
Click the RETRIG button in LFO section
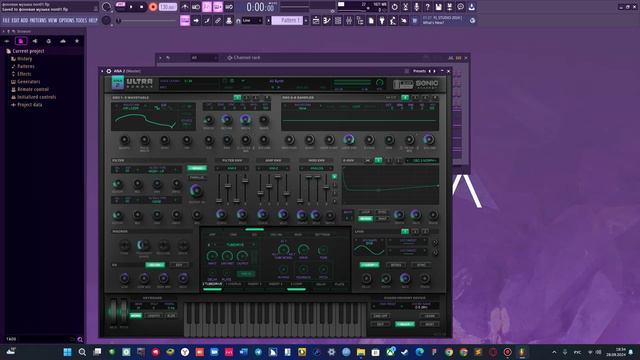click(x=396, y=265)
